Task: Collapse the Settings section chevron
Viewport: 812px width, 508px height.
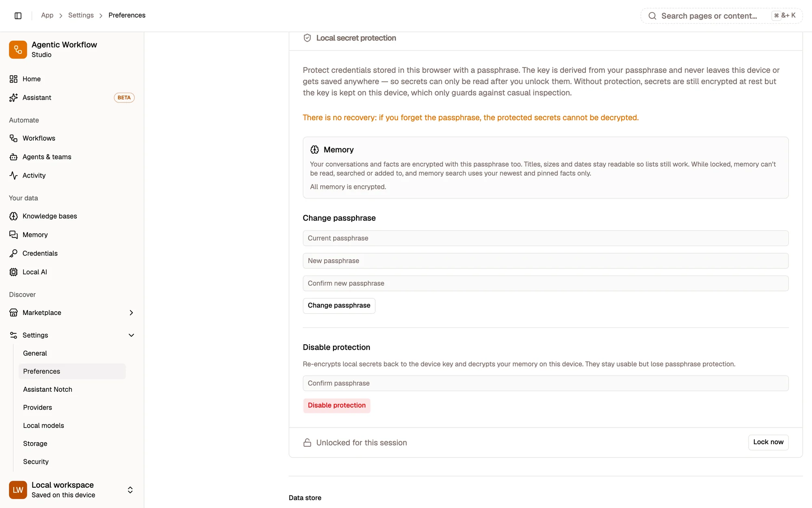Action: pyautogui.click(x=131, y=335)
